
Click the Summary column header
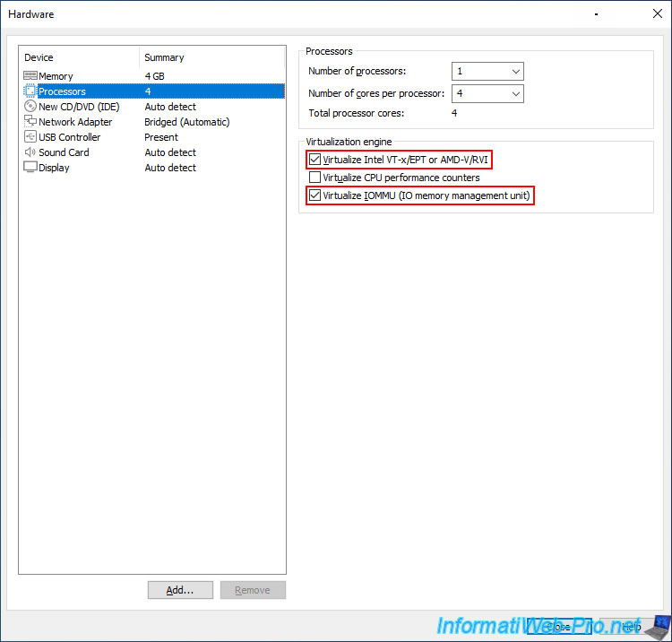211,57
